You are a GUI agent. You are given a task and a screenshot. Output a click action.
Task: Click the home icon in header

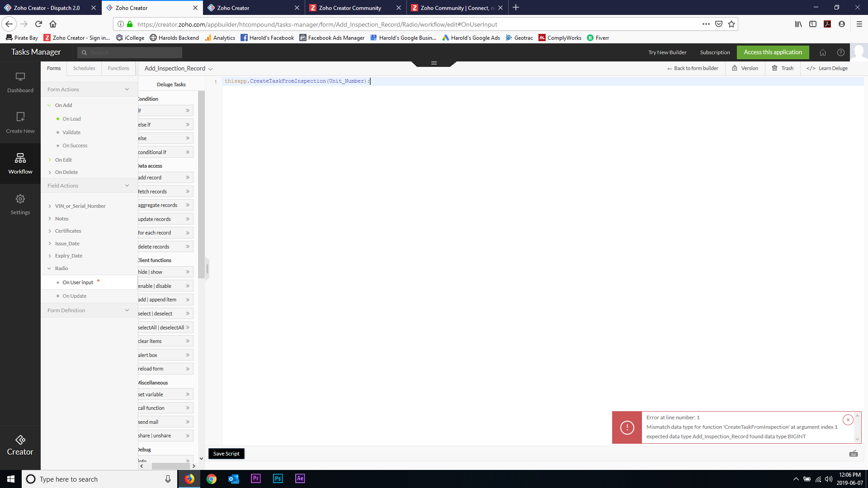point(823,52)
